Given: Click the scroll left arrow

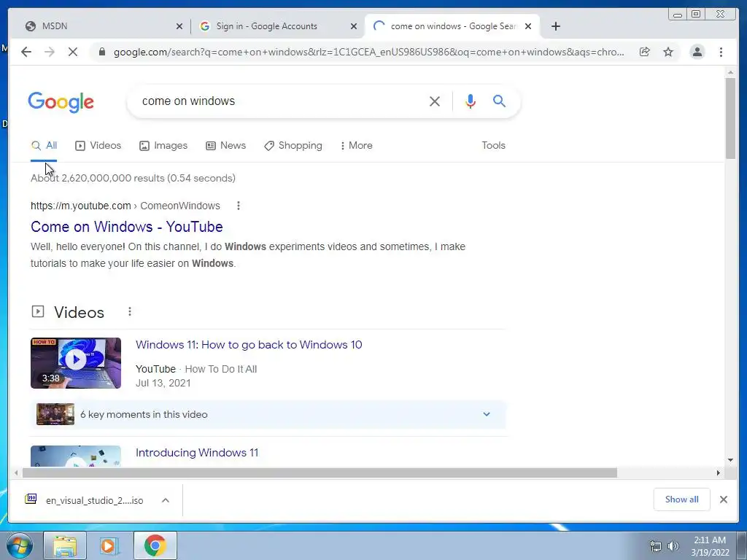Looking at the screenshot, I should point(16,472).
